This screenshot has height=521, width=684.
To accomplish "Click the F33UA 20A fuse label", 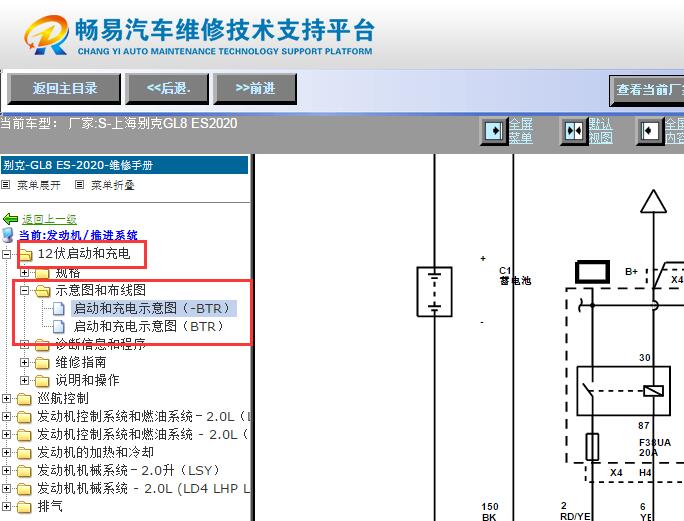I will [x=654, y=447].
